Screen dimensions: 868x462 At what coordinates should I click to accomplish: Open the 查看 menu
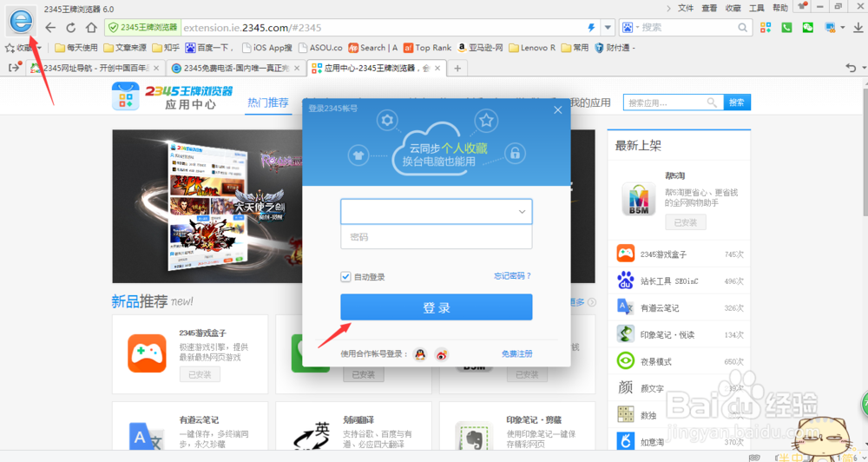click(x=709, y=8)
